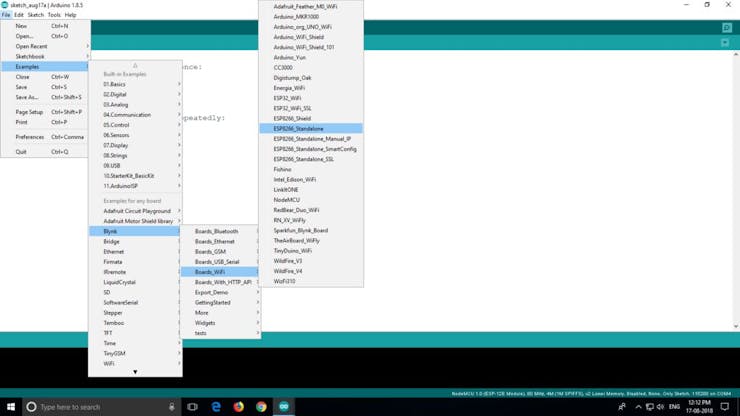Open the File menu
Viewport: 740px width, 416px height.
coord(6,15)
